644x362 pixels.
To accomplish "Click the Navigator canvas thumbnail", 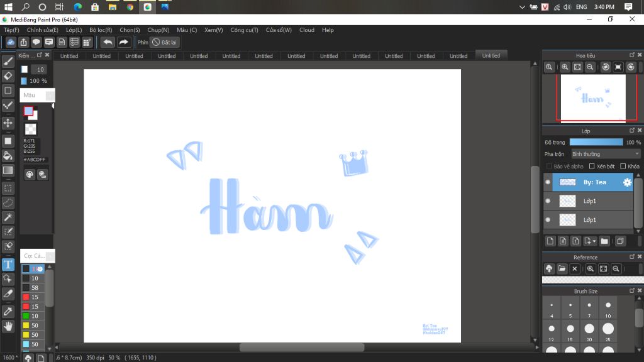I will point(592,99).
